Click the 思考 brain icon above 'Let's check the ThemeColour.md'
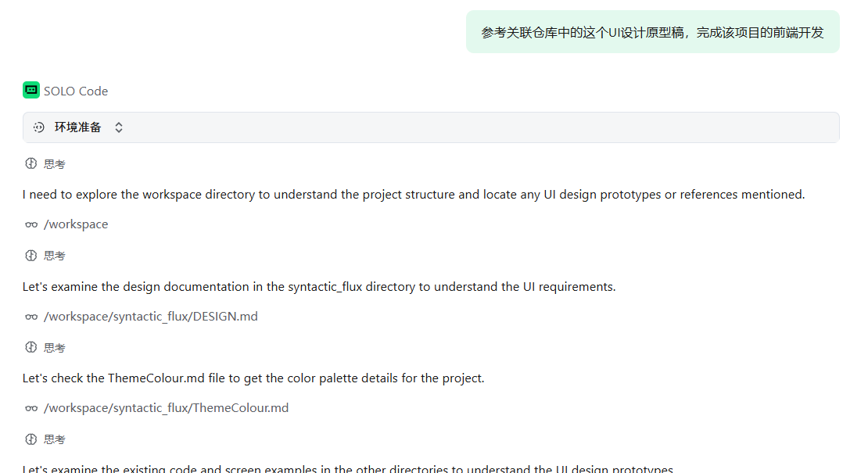 [31, 348]
